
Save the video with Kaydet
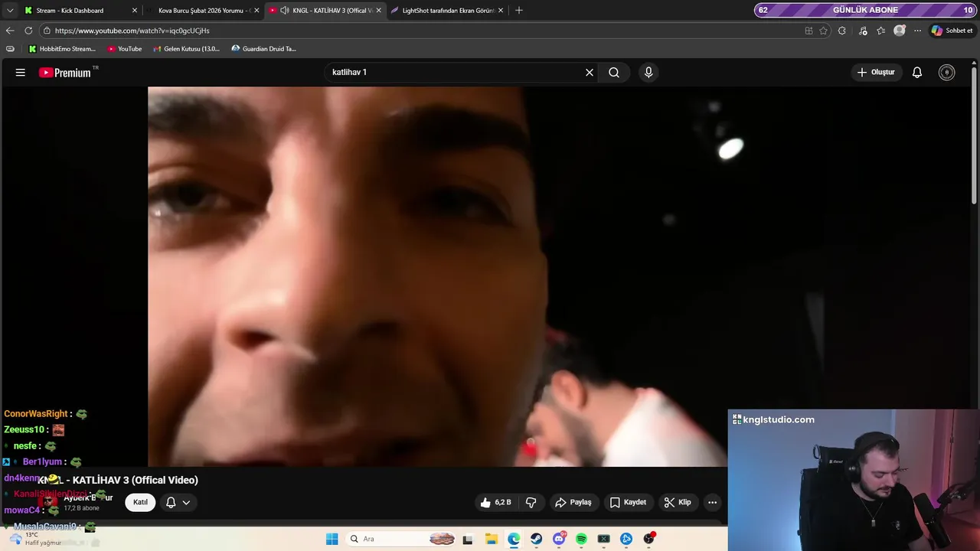(628, 503)
